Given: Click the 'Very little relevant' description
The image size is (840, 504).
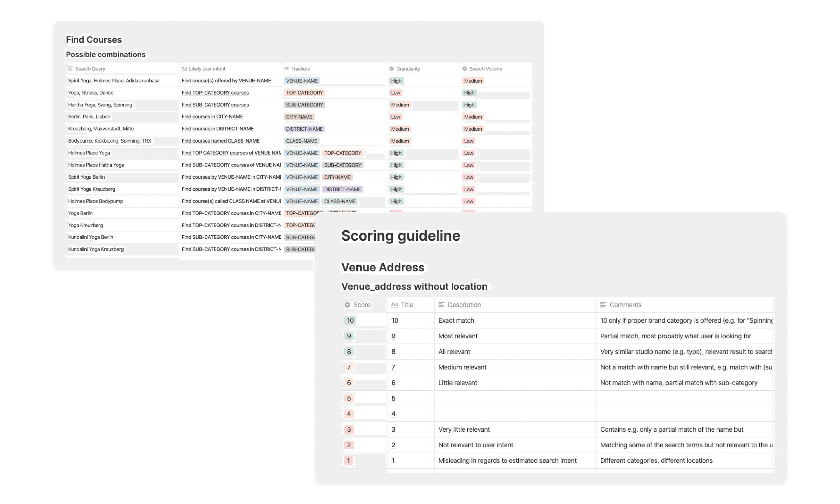Looking at the screenshot, I should 464,430.
